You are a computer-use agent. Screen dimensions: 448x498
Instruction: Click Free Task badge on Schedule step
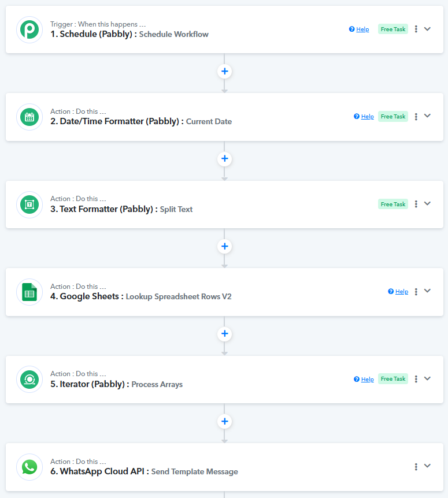point(393,29)
